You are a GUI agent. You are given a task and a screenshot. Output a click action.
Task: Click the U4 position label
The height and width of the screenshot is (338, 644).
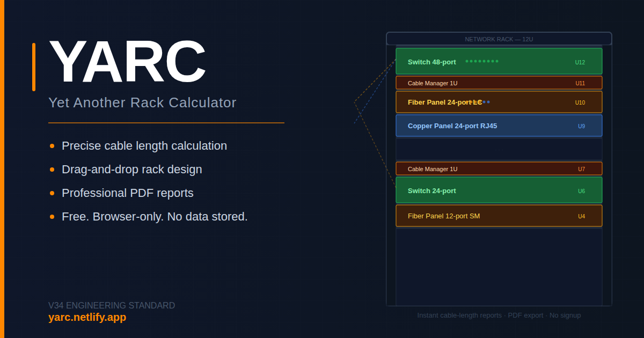(581, 216)
